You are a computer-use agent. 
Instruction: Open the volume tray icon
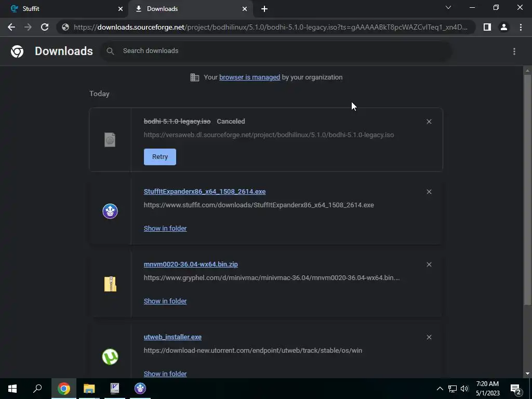[x=464, y=389]
